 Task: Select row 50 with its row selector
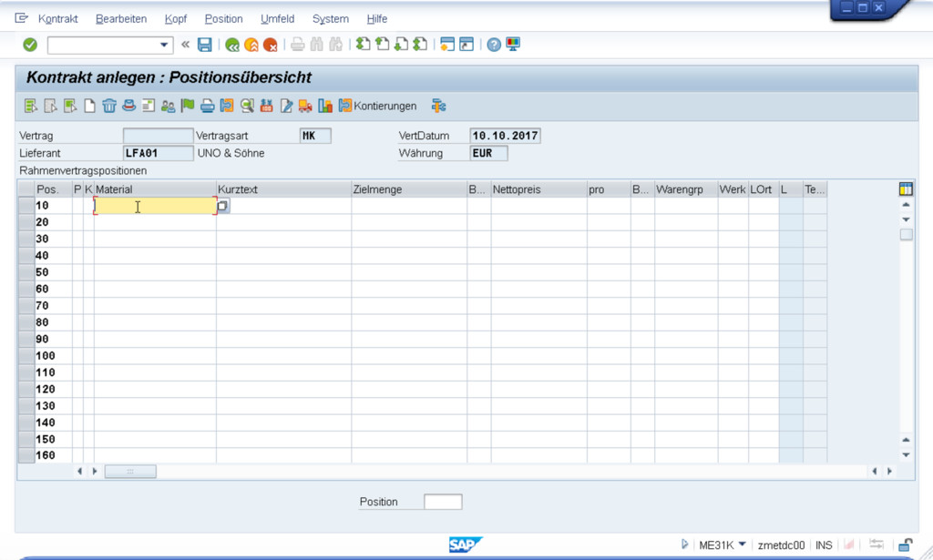coord(26,272)
